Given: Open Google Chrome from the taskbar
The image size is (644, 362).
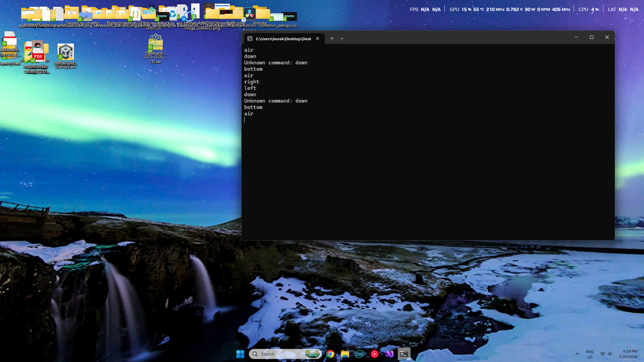Looking at the screenshot, I should click(x=330, y=354).
